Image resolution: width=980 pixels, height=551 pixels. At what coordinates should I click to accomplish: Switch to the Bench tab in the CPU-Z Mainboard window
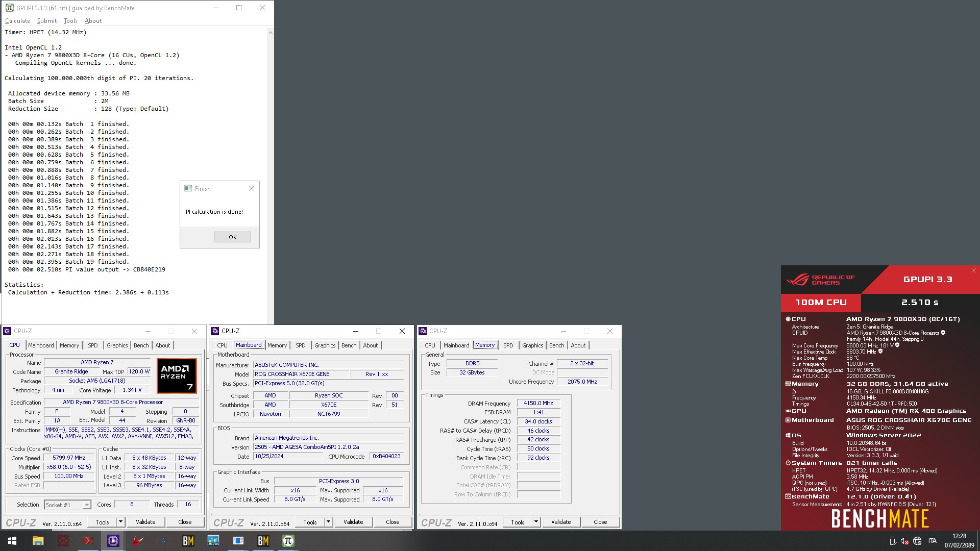coord(349,345)
